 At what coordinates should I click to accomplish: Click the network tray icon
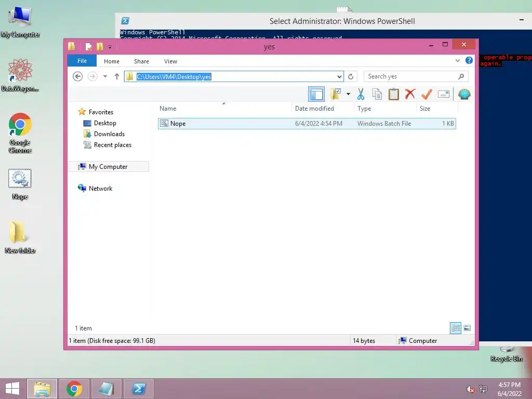click(483, 389)
